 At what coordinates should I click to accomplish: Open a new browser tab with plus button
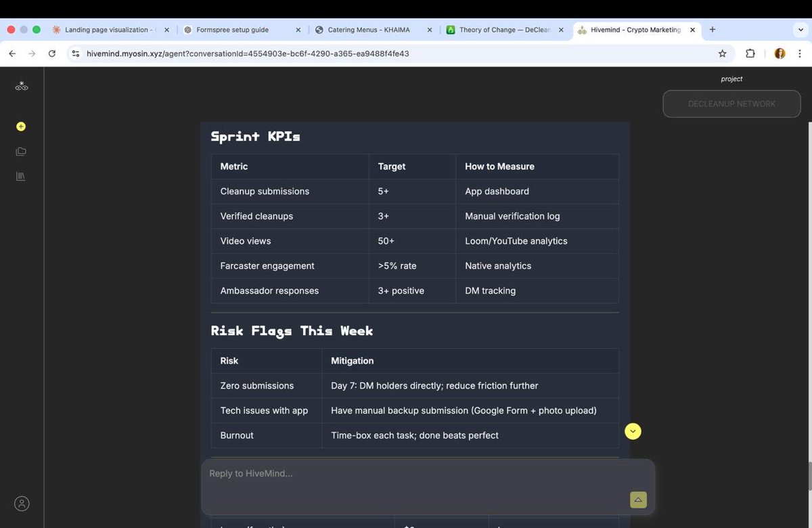pyautogui.click(x=712, y=29)
